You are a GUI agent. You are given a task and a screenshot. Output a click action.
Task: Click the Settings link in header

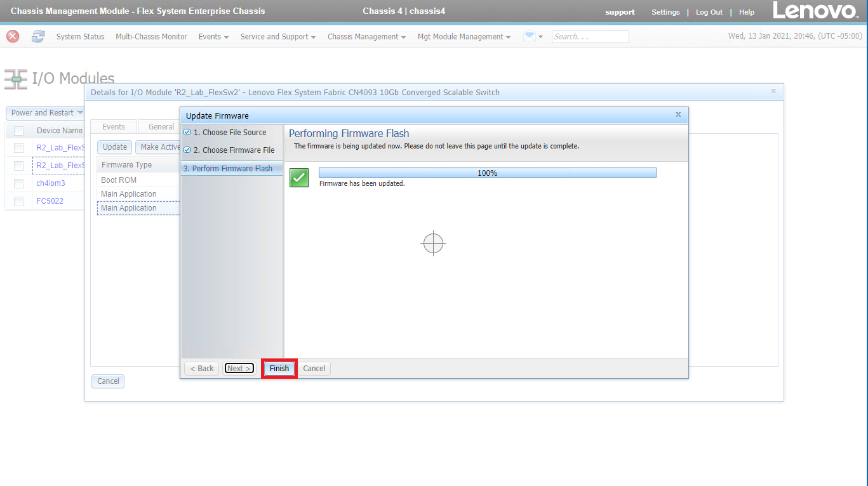[665, 12]
